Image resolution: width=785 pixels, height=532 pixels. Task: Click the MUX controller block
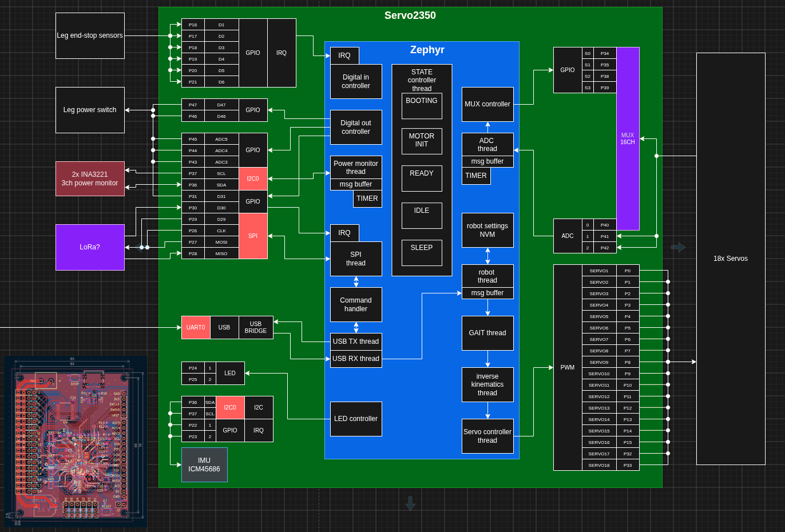click(487, 104)
